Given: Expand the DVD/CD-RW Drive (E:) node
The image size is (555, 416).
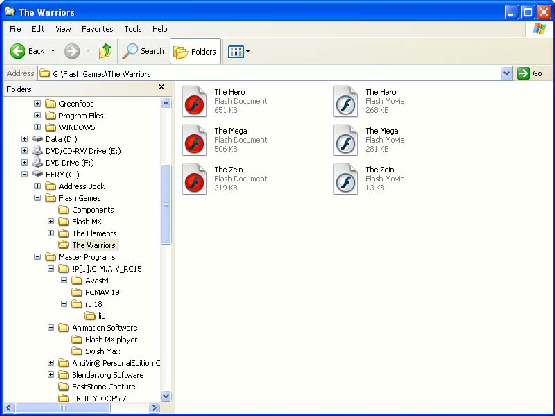Looking at the screenshot, I should [x=24, y=151].
